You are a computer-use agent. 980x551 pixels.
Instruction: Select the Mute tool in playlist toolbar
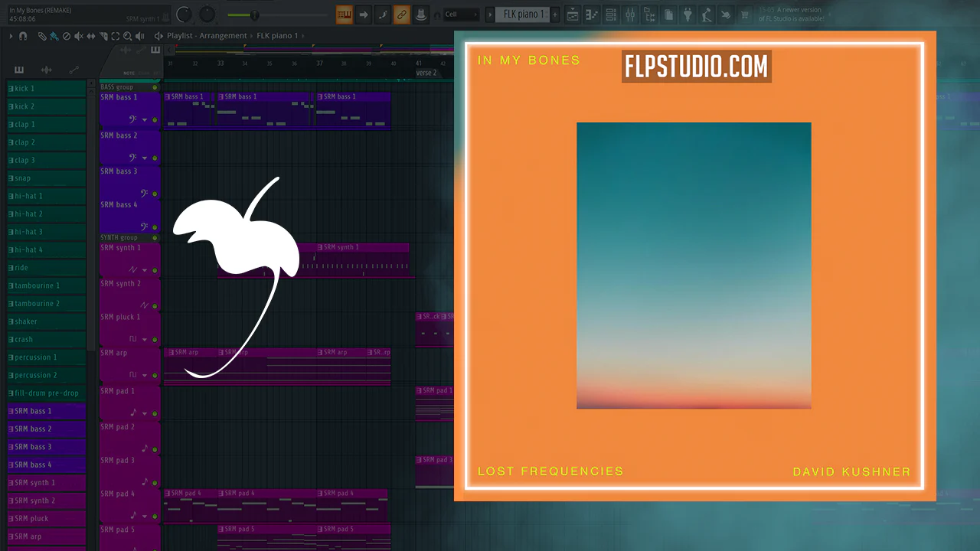click(78, 36)
